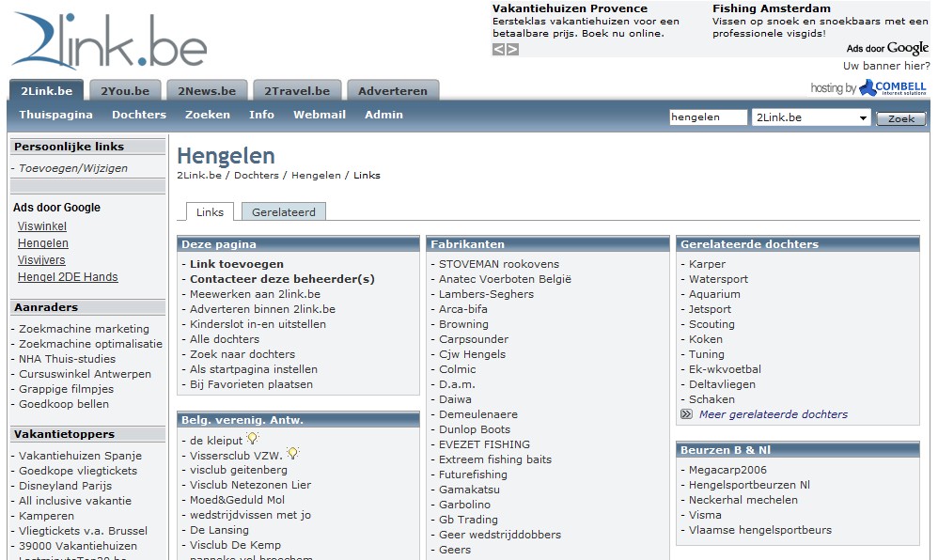Open the search scope dropdown showing 2Link.be
This screenshot has height=560, width=938.
pyautogui.click(x=810, y=117)
